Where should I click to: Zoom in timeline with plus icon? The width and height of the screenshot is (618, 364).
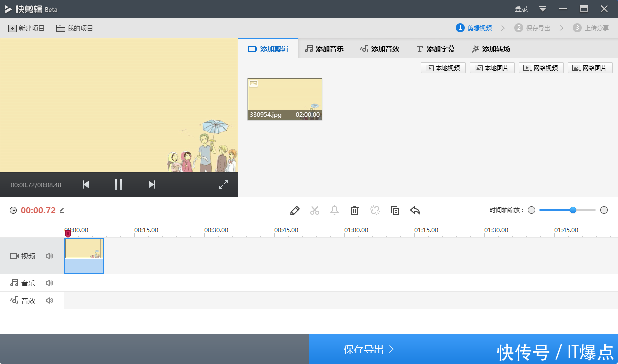tap(604, 210)
